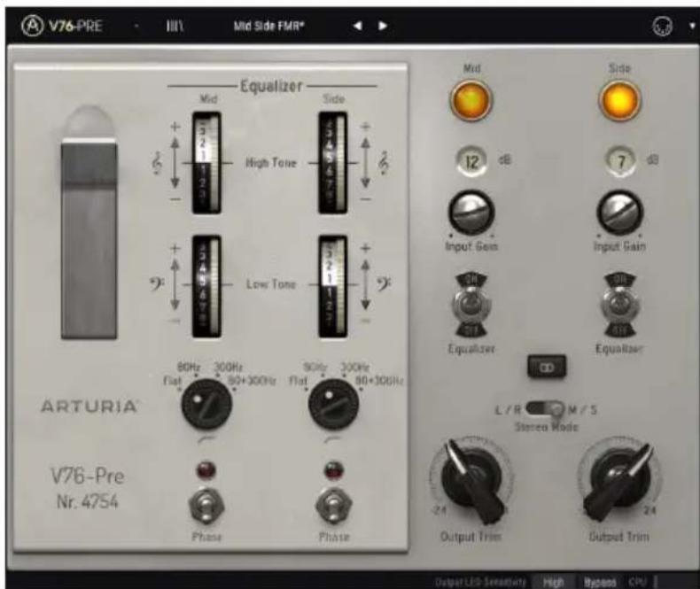Click the channel link button
The width and height of the screenshot is (700, 589).
547,367
